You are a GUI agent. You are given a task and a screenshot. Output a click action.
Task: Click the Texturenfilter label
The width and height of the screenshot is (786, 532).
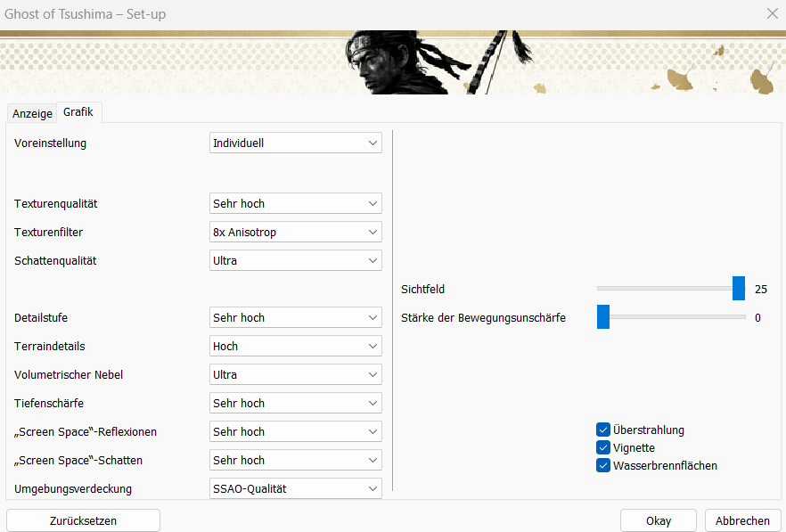(49, 233)
